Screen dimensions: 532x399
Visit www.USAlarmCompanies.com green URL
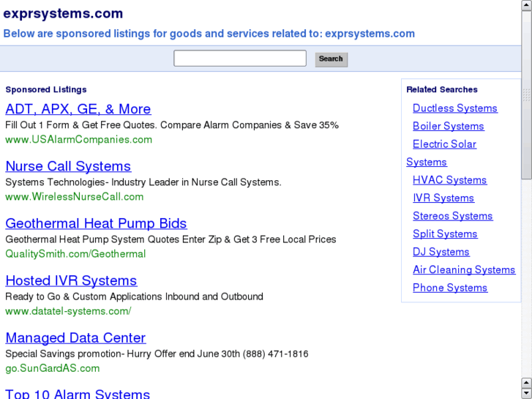79,140
